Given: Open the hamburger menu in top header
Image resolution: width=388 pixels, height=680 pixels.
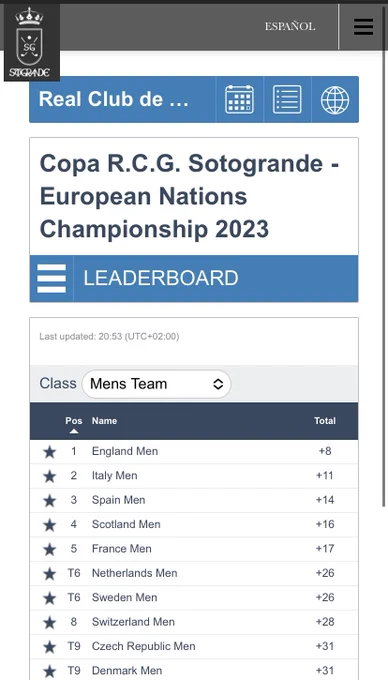Looking at the screenshot, I should click(363, 27).
